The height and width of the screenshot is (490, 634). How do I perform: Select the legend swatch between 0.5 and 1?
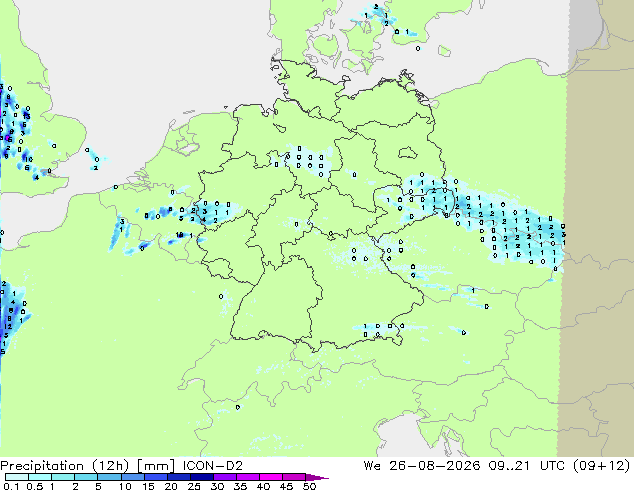[40, 477]
